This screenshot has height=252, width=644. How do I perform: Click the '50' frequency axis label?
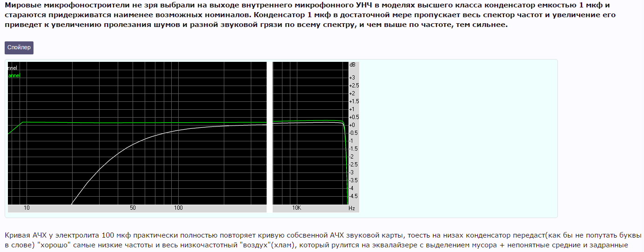coord(133,208)
